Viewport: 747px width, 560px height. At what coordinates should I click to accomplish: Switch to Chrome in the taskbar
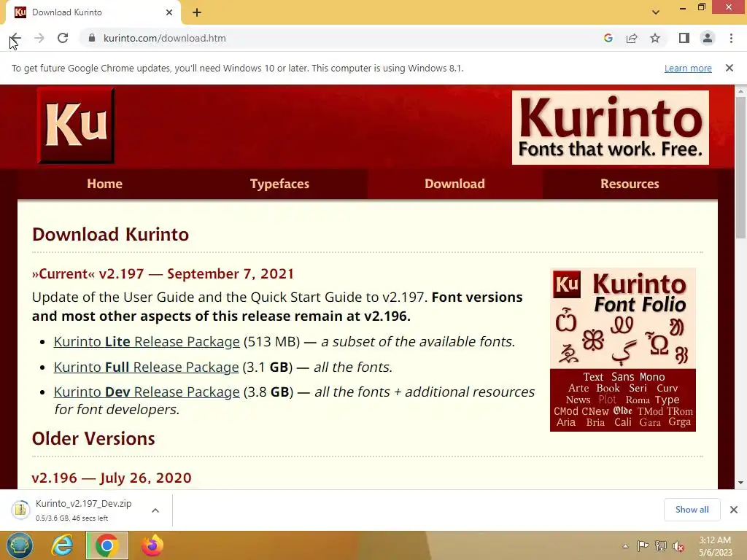[107, 545]
